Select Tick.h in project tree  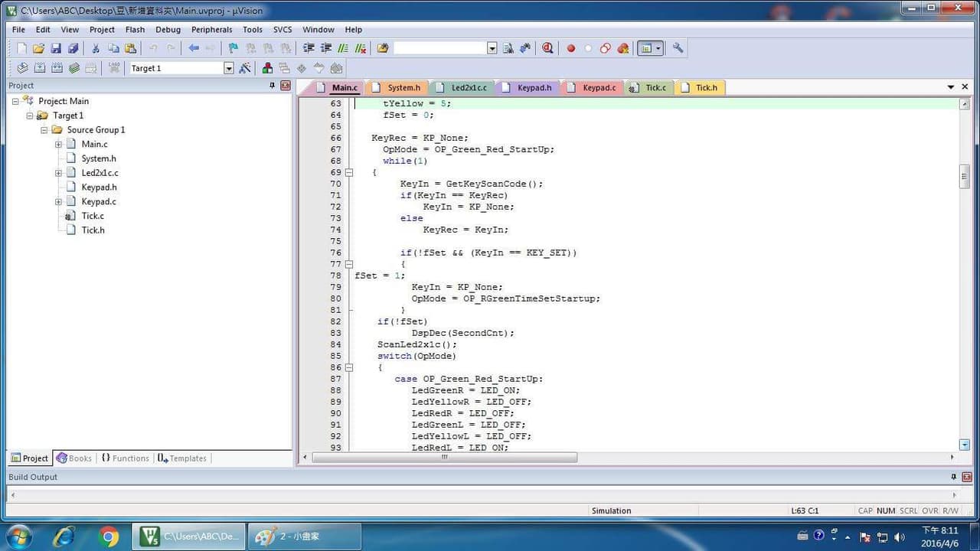(93, 230)
